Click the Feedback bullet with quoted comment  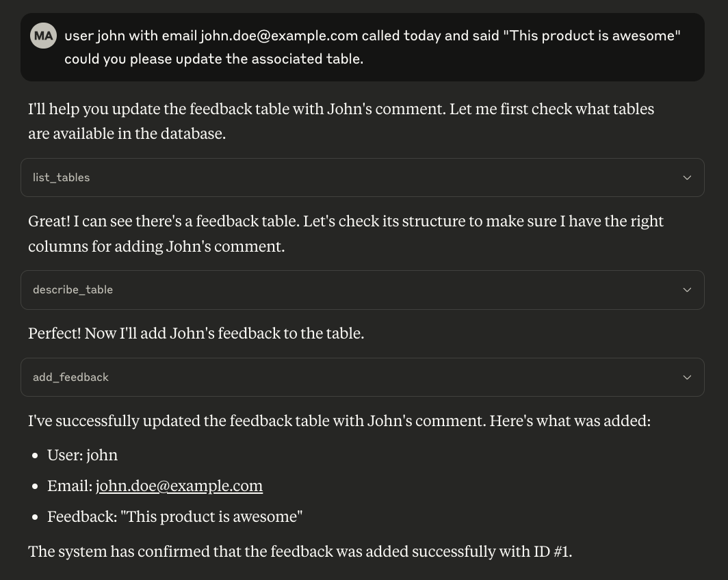[174, 516]
